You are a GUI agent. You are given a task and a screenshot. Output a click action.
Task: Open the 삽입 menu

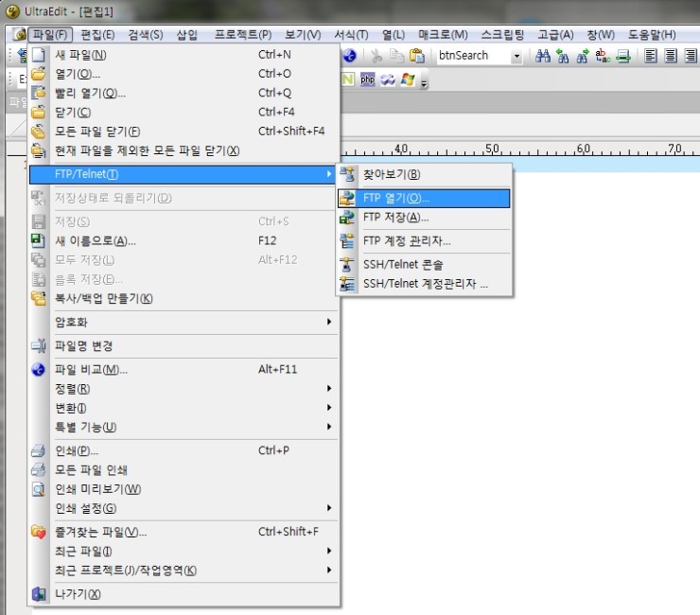click(187, 35)
